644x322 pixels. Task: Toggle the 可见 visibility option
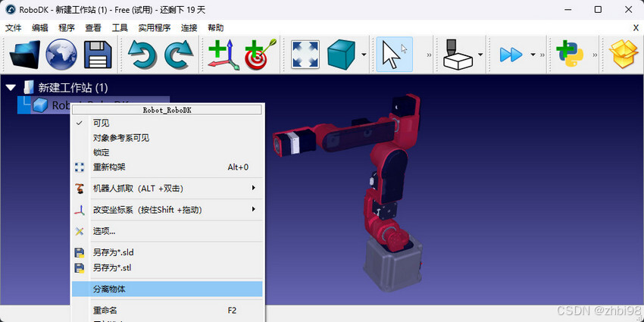[x=167, y=123]
